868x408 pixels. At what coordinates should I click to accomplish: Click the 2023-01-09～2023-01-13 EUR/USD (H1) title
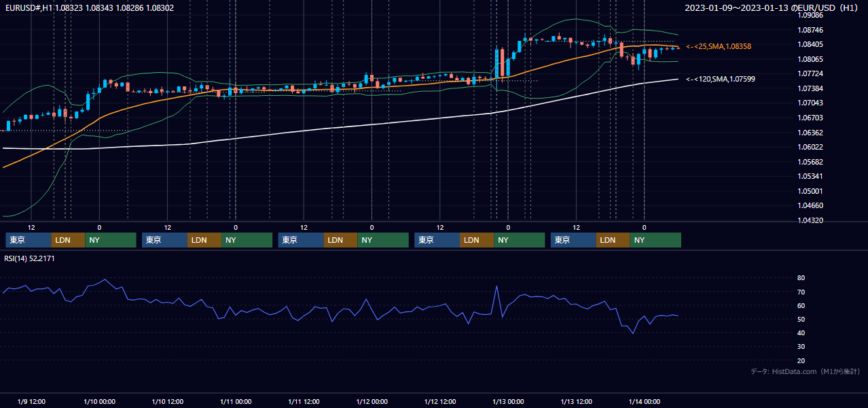click(x=772, y=8)
